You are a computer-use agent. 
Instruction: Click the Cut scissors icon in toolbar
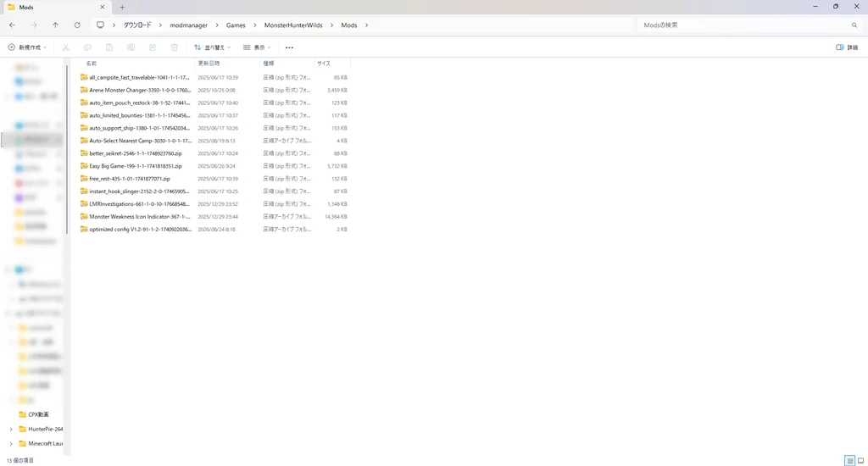click(x=66, y=47)
